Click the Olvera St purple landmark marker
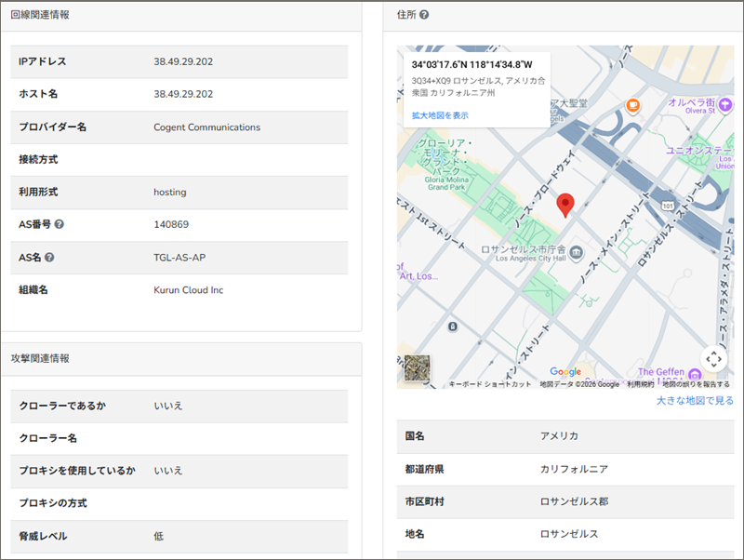The width and height of the screenshot is (744, 560). [x=724, y=103]
